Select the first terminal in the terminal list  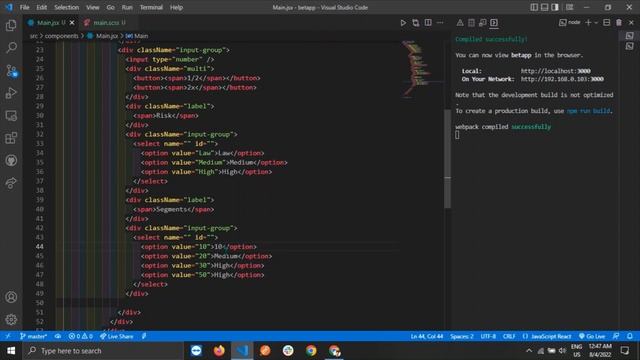pyautogui.click(x=630, y=36)
